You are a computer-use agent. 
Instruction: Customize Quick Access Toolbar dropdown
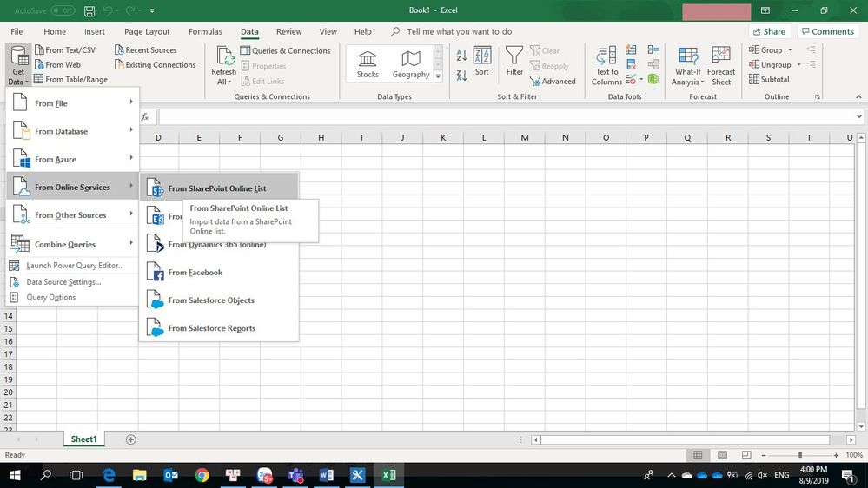(152, 10)
